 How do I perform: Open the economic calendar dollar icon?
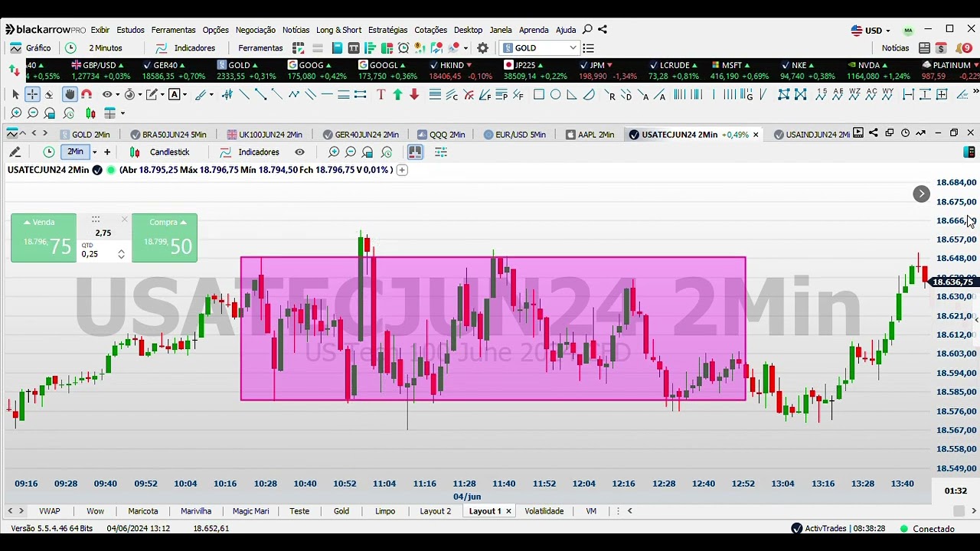tap(941, 47)
